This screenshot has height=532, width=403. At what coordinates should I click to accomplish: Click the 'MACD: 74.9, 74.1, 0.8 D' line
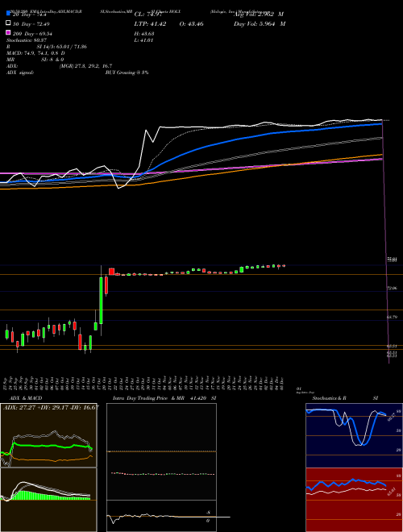[36, 53]
